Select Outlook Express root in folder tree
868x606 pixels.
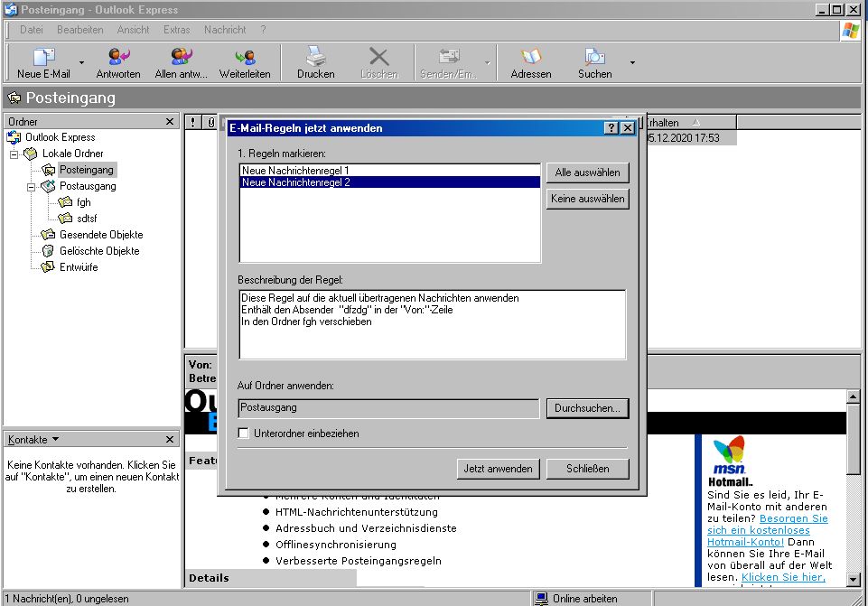[60, 136]
